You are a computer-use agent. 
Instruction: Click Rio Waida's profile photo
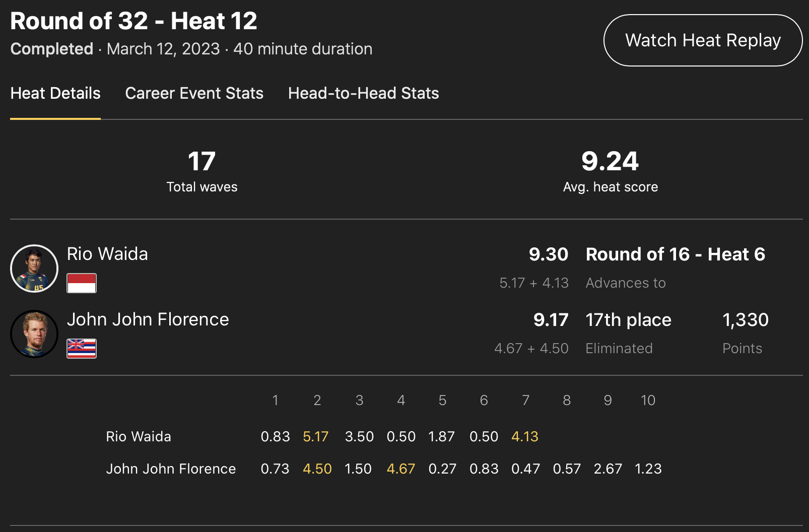pyautogui.click(x=34, y=269)
